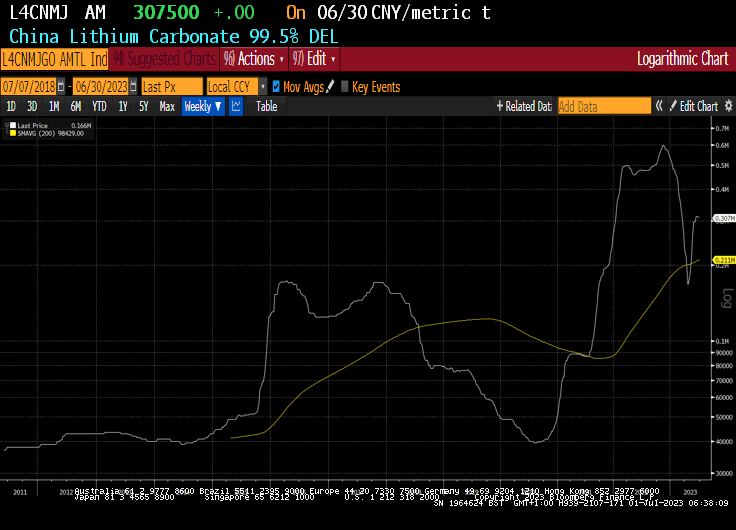Switch to the 1Y time range
Viewport: 736px width, 530px height.
pos(122,106)
